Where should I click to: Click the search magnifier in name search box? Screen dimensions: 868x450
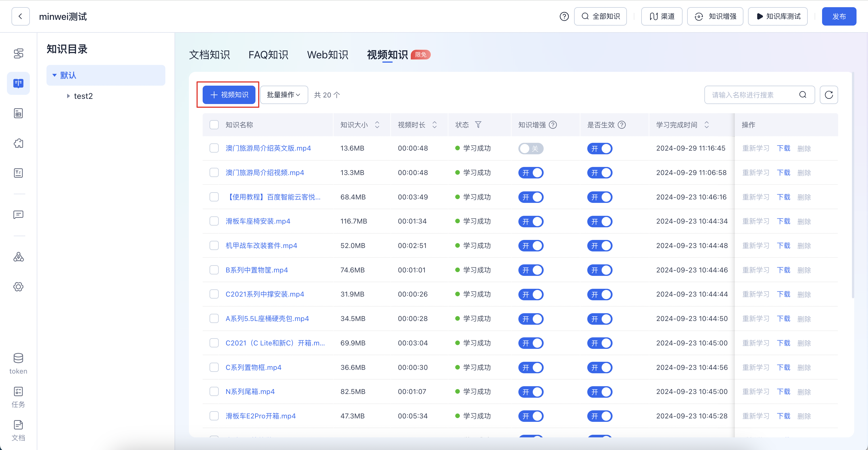[803, 95]
